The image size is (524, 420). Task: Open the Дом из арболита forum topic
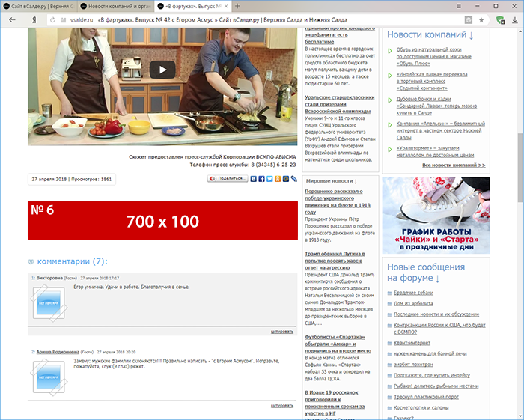coord(413,303)
